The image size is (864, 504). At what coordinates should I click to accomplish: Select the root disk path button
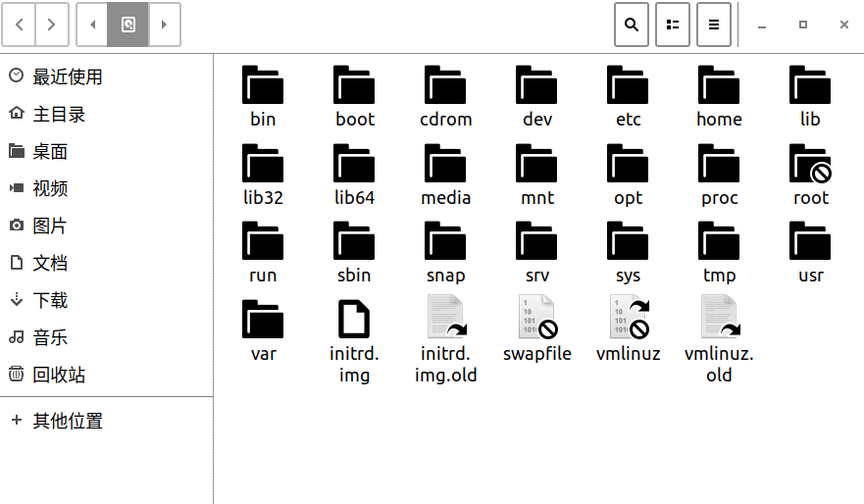click(x=127, y=25)
